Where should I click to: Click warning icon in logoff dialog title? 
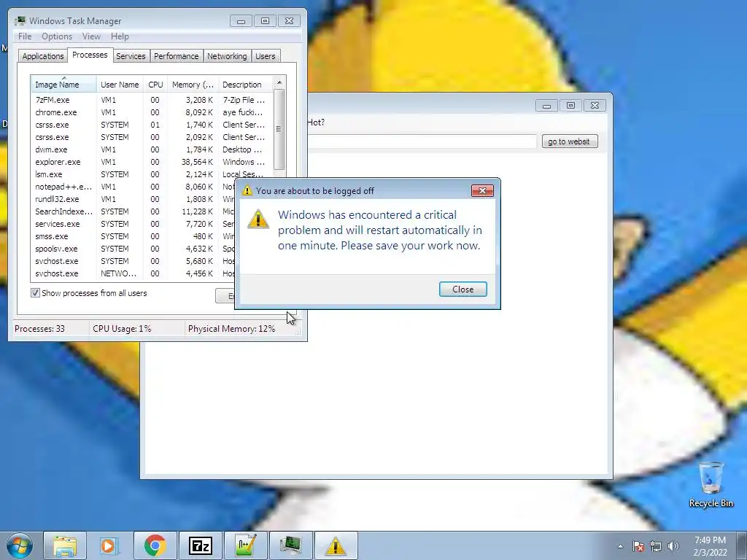click(x=247, y=190)
